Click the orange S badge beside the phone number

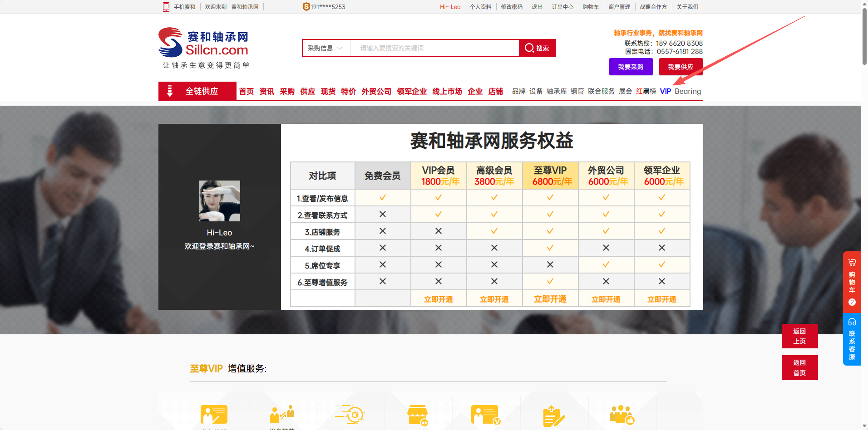click(306, 7)
